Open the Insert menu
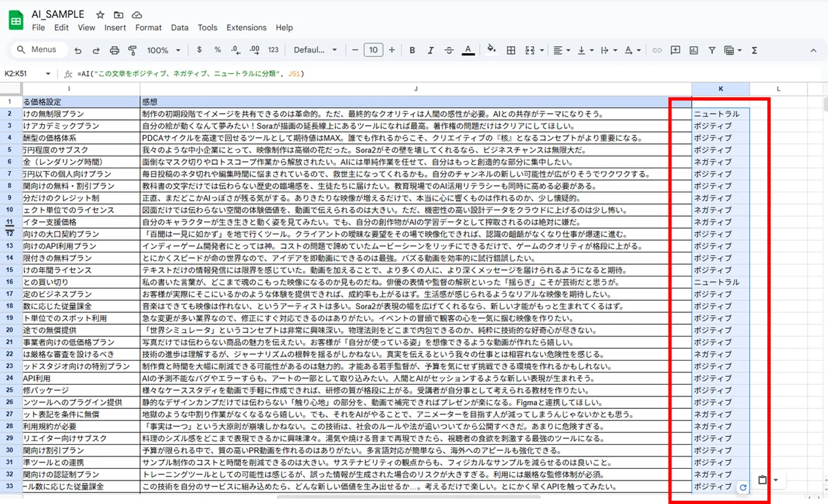Screen dimensions: 828x504 (x=115, y=28)
